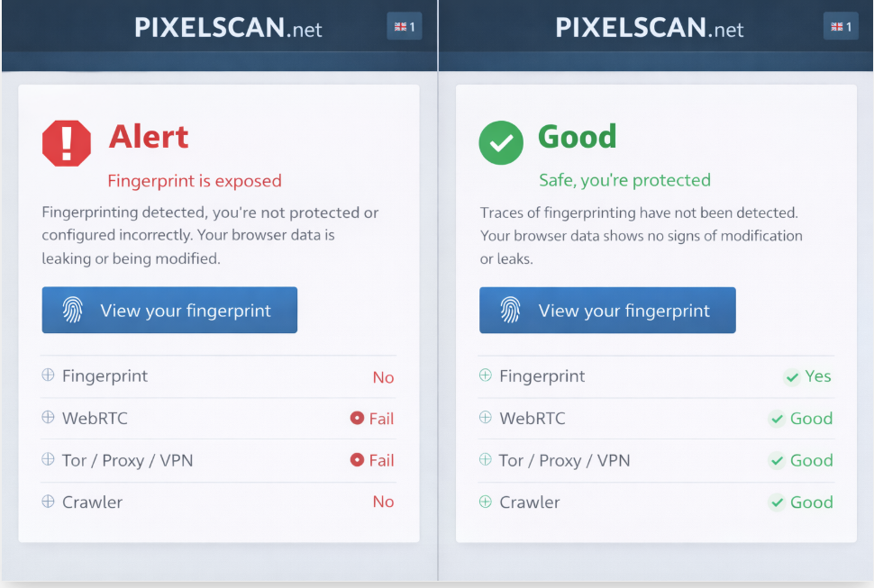This screenshot has height=588, width=874.
Task: Click the green check beside Fingerprint Yes
Action: (x=793, y=376)
